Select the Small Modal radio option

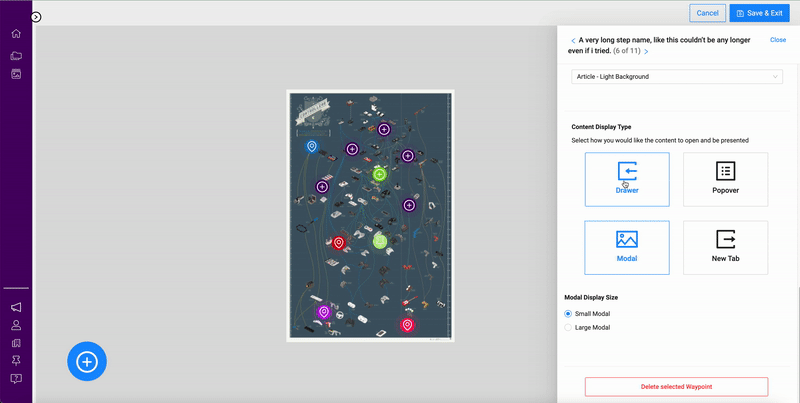(x=569, y=314)
